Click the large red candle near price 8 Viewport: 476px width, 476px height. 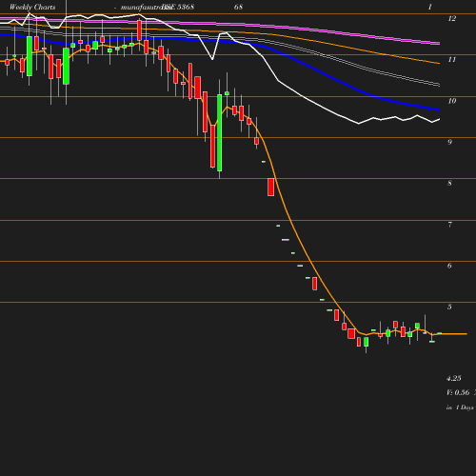(x=270, y=188)
